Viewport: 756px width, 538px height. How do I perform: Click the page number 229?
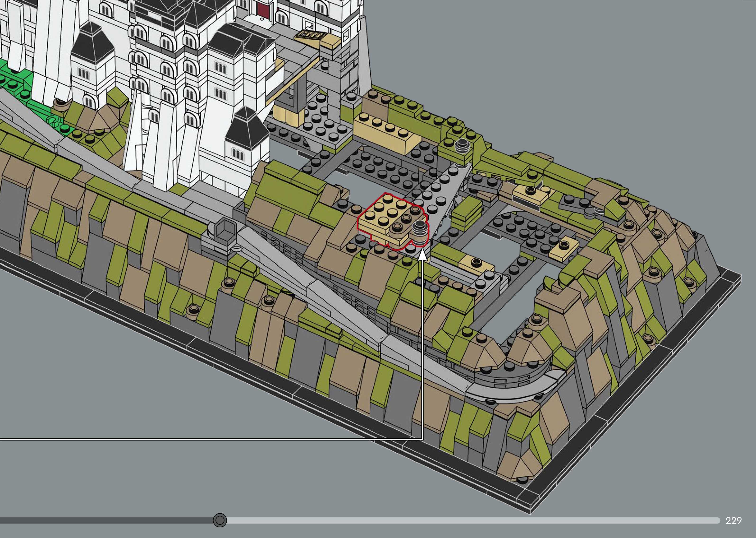(733, 520)
